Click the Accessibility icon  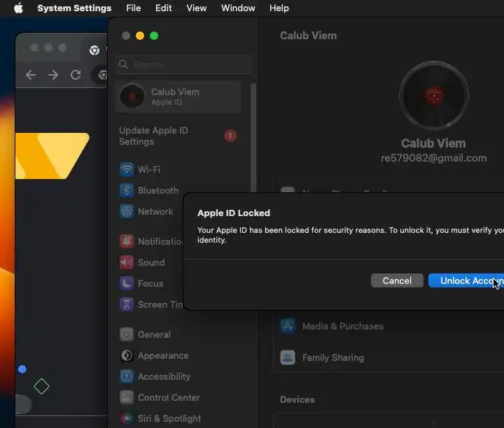[x=127, y=376]
